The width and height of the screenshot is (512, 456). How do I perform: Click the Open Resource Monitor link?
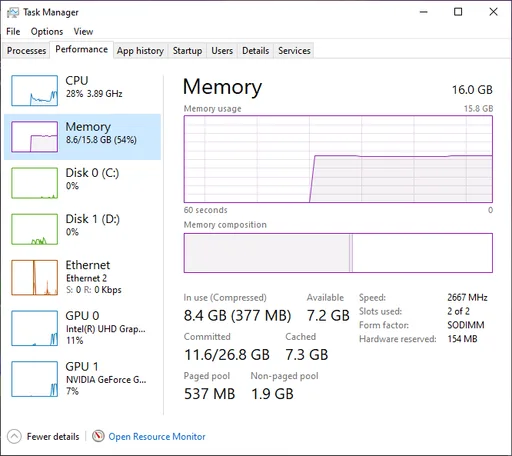[157, 436]
